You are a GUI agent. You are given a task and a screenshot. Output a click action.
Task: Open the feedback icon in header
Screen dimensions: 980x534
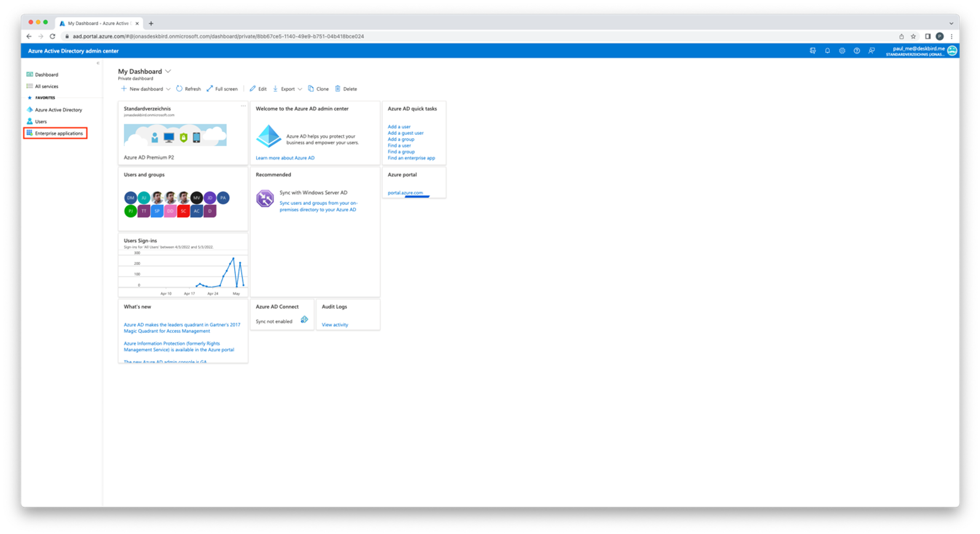[x=871, y=51]
